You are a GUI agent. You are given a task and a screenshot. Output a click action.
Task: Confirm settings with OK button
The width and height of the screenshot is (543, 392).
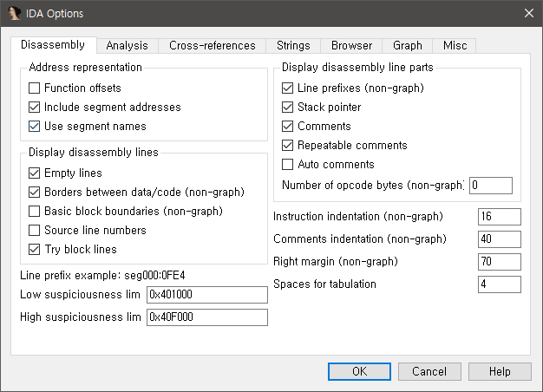[x=359, y=371]
